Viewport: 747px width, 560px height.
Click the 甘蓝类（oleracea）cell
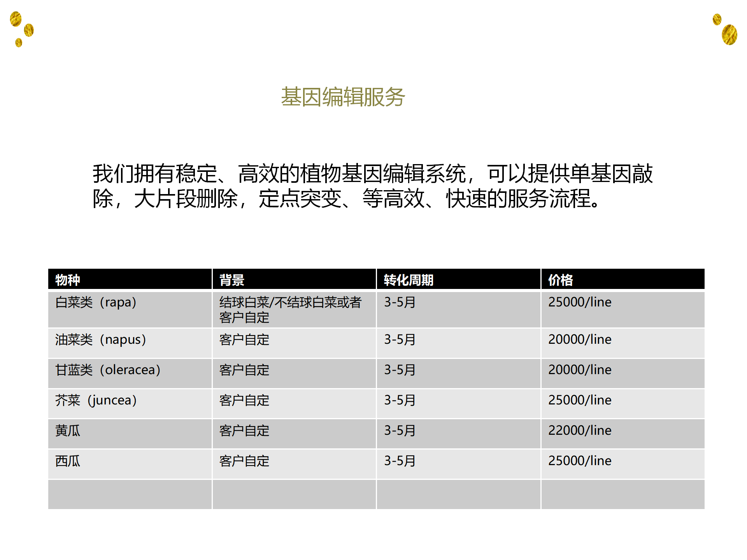130,373
